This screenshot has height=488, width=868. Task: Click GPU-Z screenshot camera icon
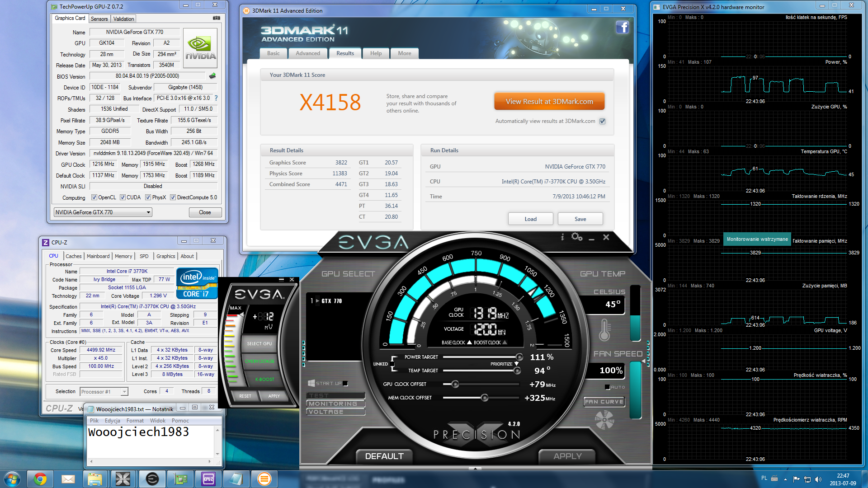(217, 18)
